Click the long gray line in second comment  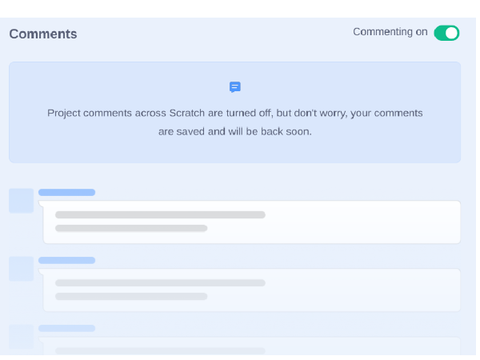coord(160,283)
